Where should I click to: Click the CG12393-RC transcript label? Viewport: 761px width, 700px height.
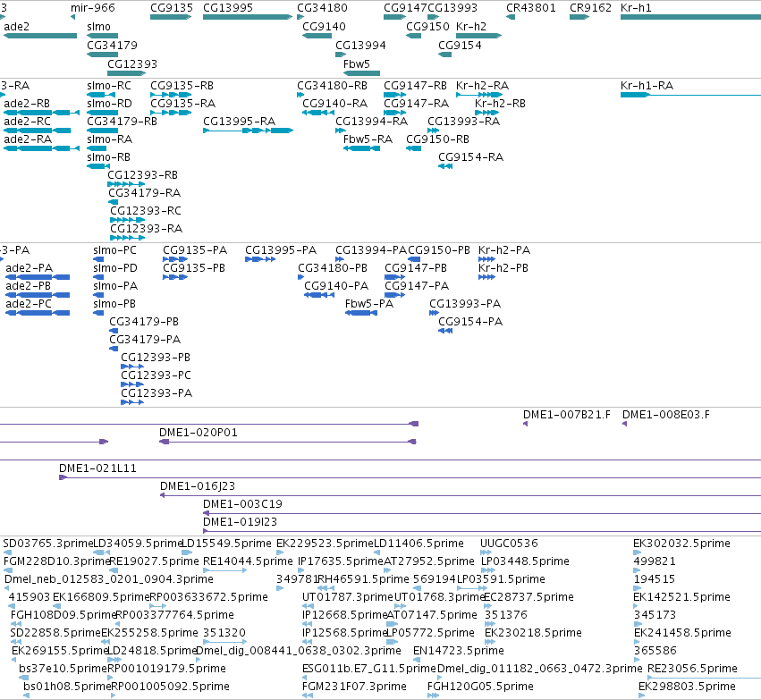pos(146,210)
